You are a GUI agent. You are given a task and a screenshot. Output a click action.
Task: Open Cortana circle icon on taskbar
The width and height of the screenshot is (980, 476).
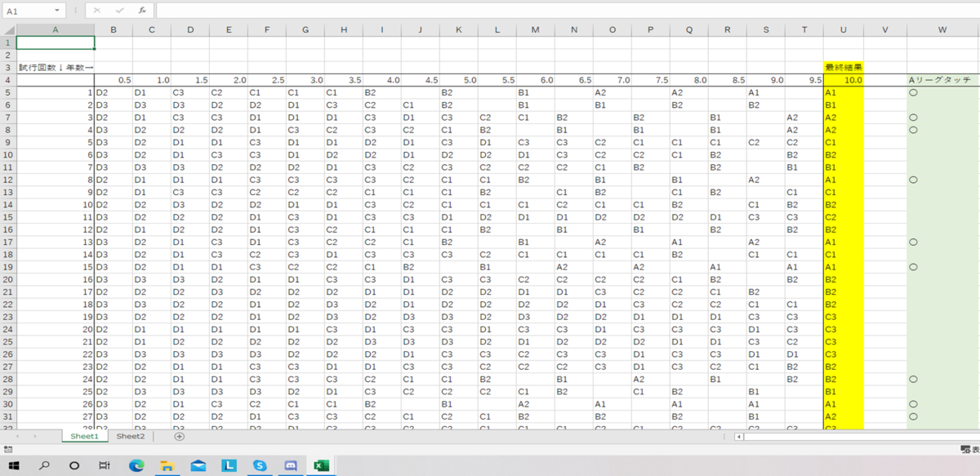74,465
